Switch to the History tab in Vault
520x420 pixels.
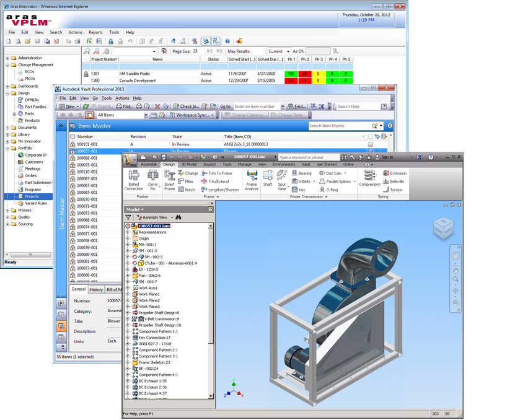tap(96, 289)
